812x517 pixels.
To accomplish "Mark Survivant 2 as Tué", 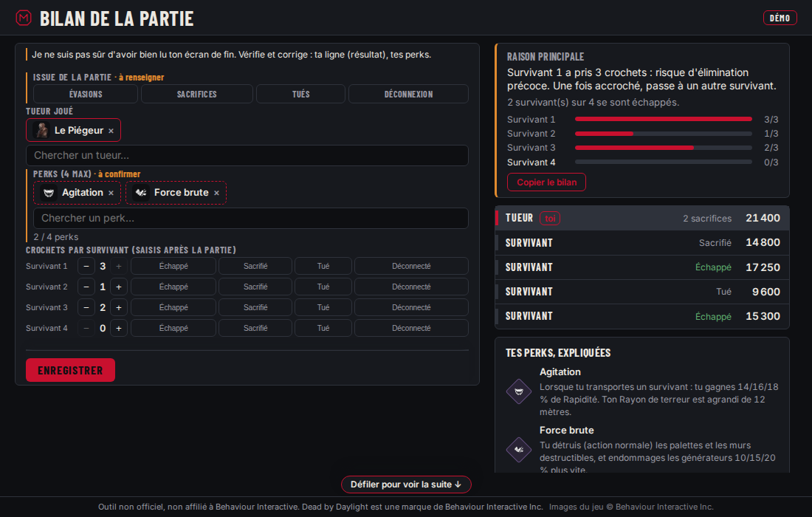I will pos(323,287).
